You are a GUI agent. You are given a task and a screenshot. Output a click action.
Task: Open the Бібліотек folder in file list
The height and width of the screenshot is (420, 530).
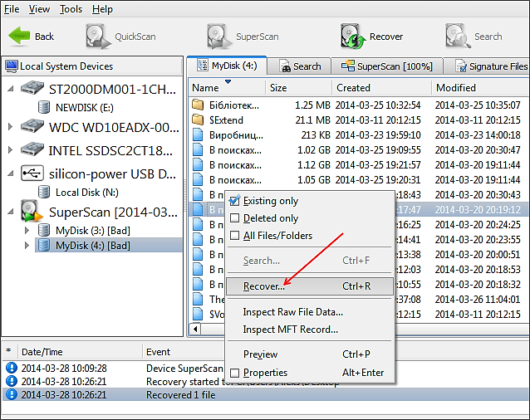[x=226, y=105]
